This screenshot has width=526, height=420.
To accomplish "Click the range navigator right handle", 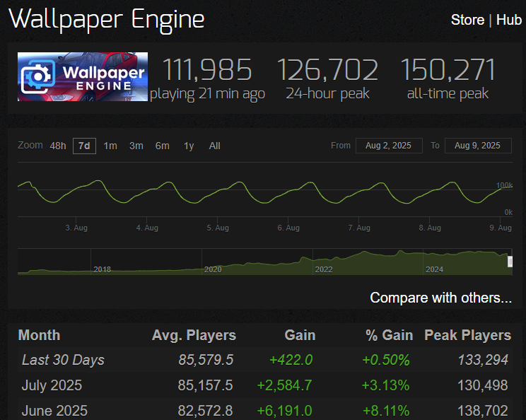I will coord(510,262).
